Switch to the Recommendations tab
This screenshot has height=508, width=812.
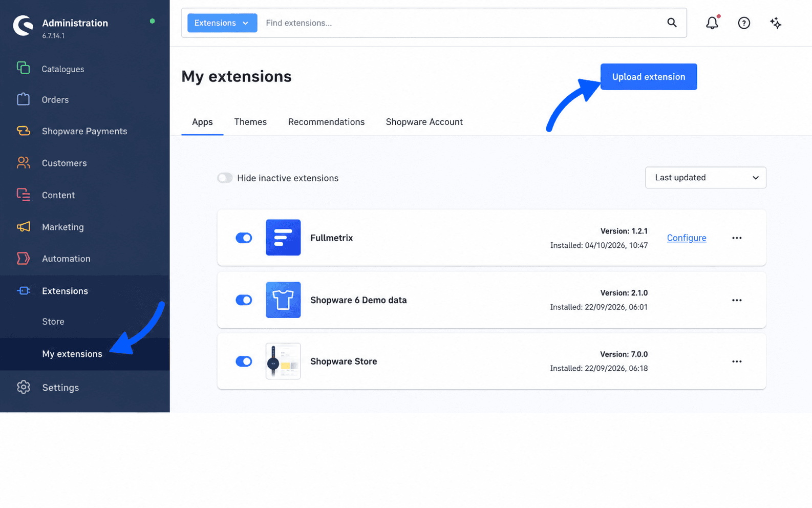tap(326, 122)
